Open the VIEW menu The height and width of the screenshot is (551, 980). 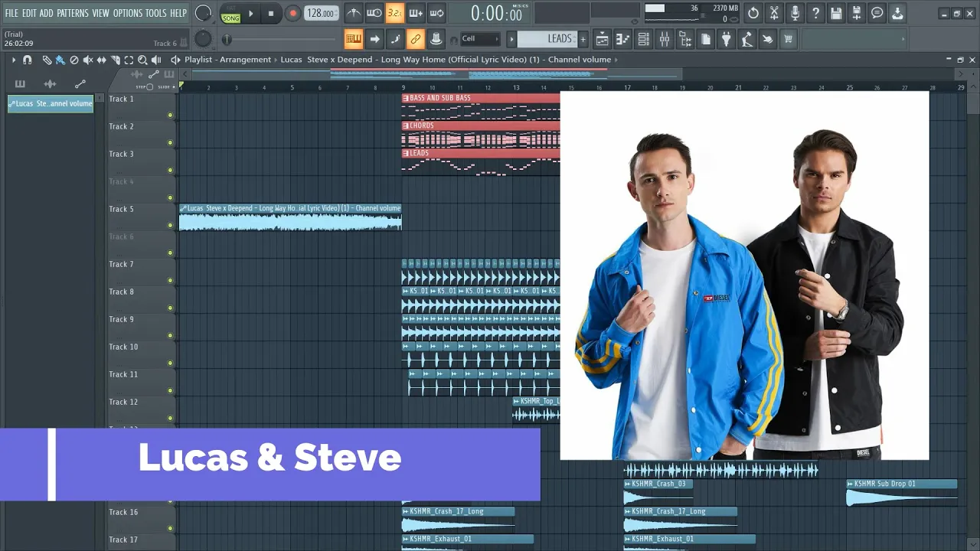click(x=101, y=13)
